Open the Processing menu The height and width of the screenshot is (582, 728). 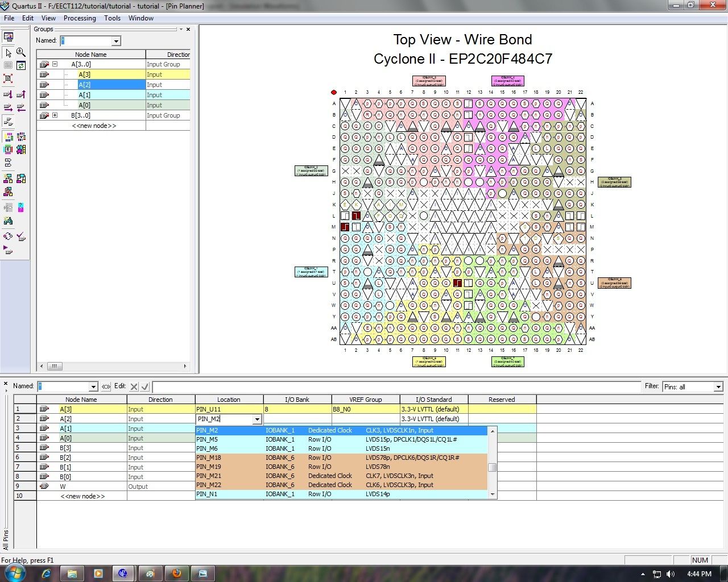tap(80, 18)
